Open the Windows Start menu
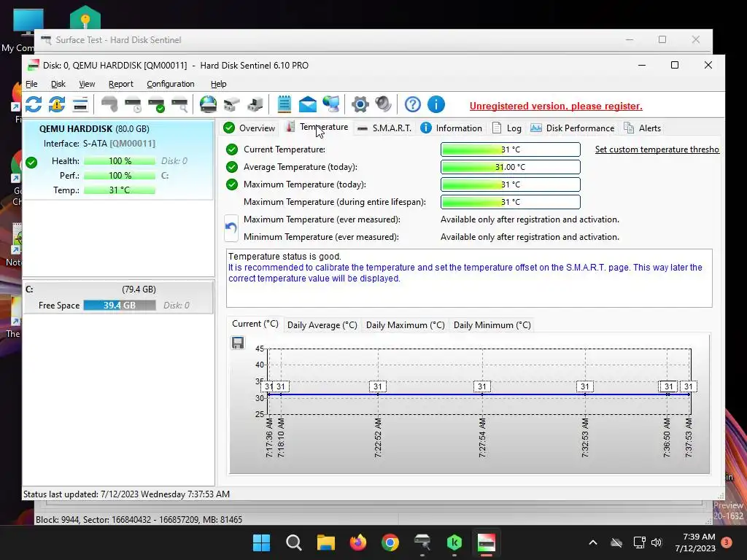747x560 pixels. pos(261,542)
